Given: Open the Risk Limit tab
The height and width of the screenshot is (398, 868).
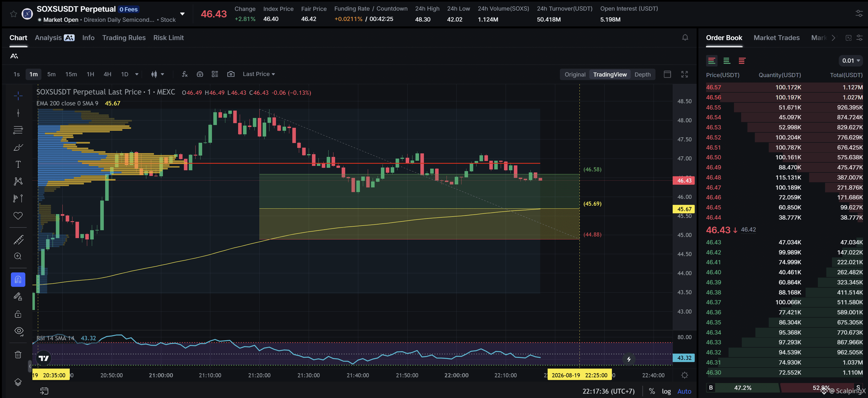Looking at the screenshot, I should click(168, 38).
